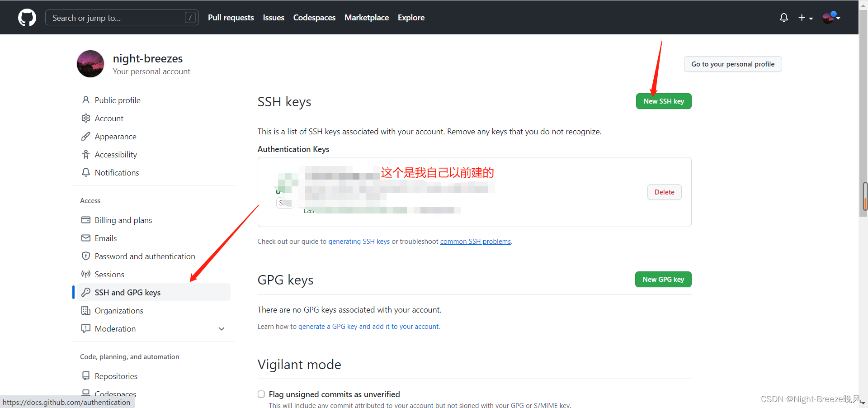The height and width of the screenshot is (408, 868).
Task: Open generate a GPG key link
Action: [368, 327]
